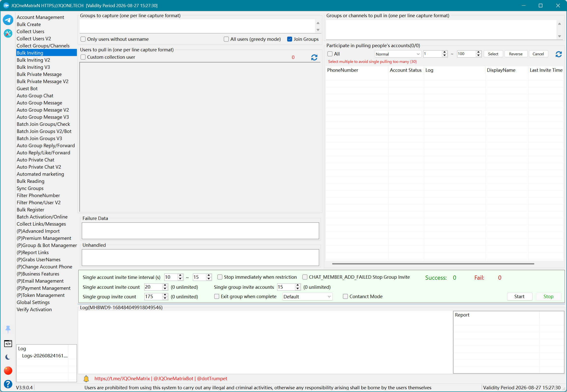Decrease account range end value 100

tap(478, 56)
